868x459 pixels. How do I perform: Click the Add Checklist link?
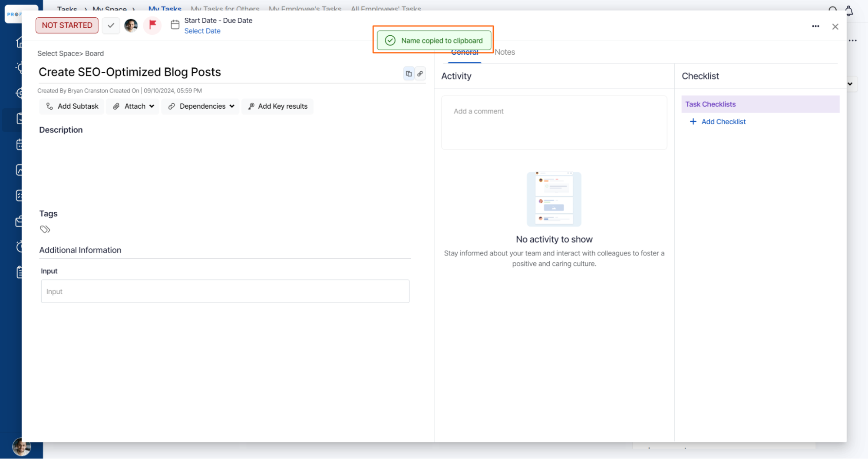click(723, 122)
